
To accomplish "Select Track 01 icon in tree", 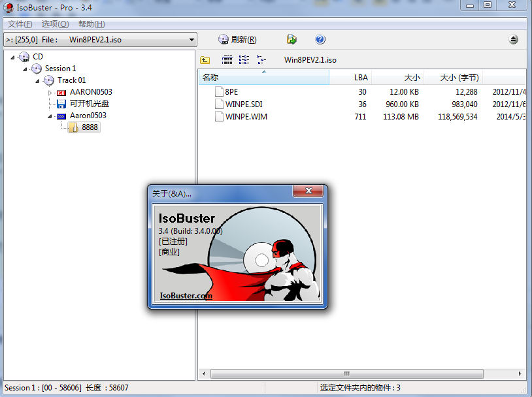I will click(x=49, y=80).
